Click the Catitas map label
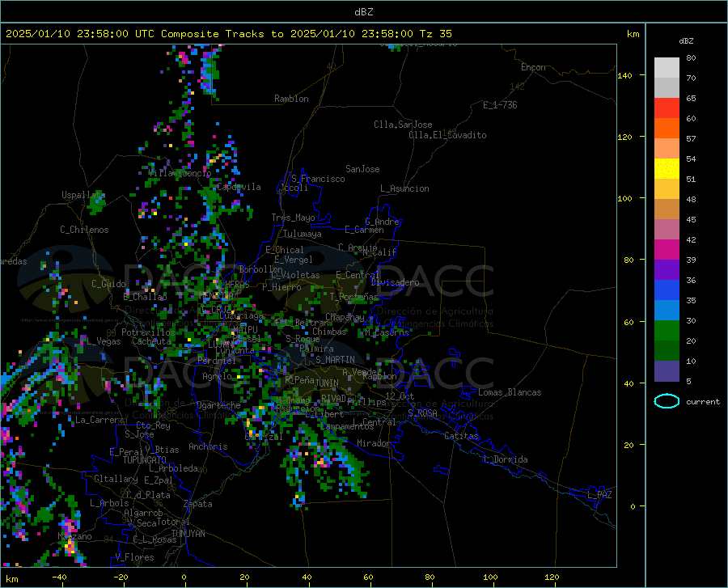The height and width of the screenshot is (588, 728). click(461, 436)
